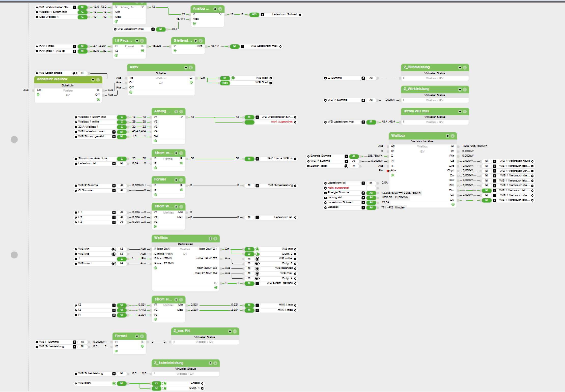The height and width of the screenshot is (392, 565).
Task: Open gear icon on Z_cos Phi block
Action: pos(230,331)
